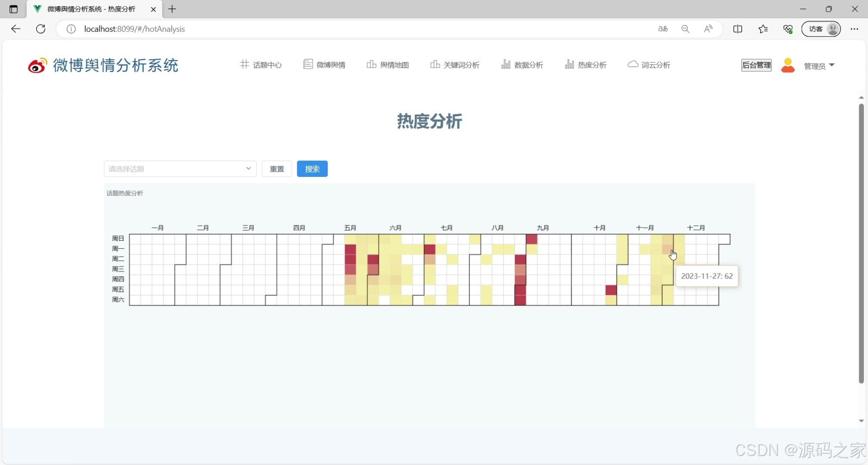Click the blue 搜索 search button
The width and height of the screenshot is (868, 465).
[312, 169]
